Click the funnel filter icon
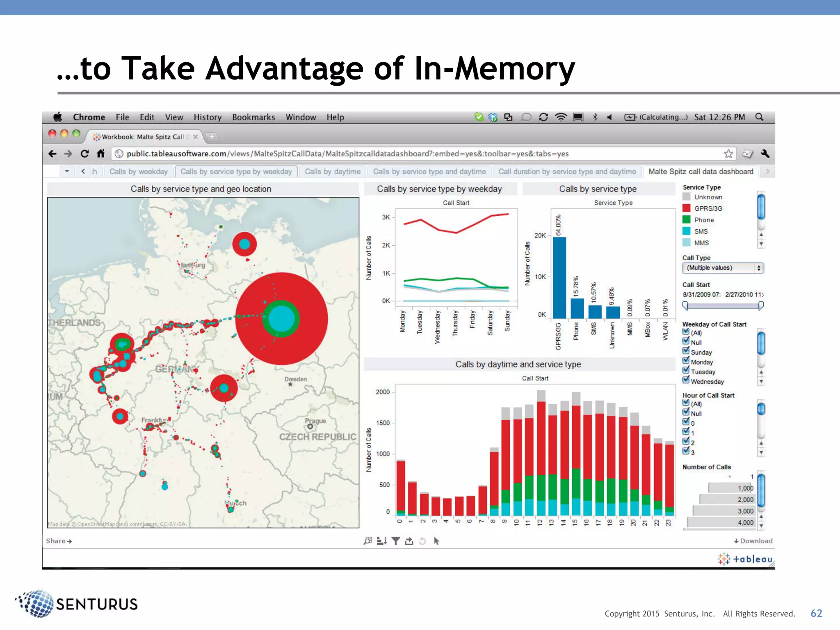This screenshot has width=840, height=630. tap(395, 541)
